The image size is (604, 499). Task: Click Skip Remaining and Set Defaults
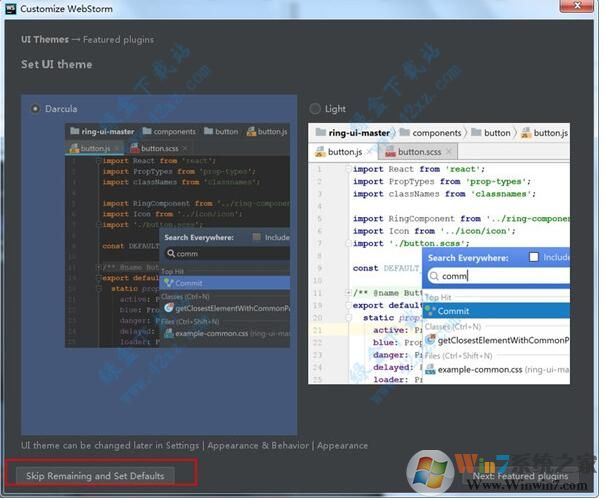pos(95,476)
